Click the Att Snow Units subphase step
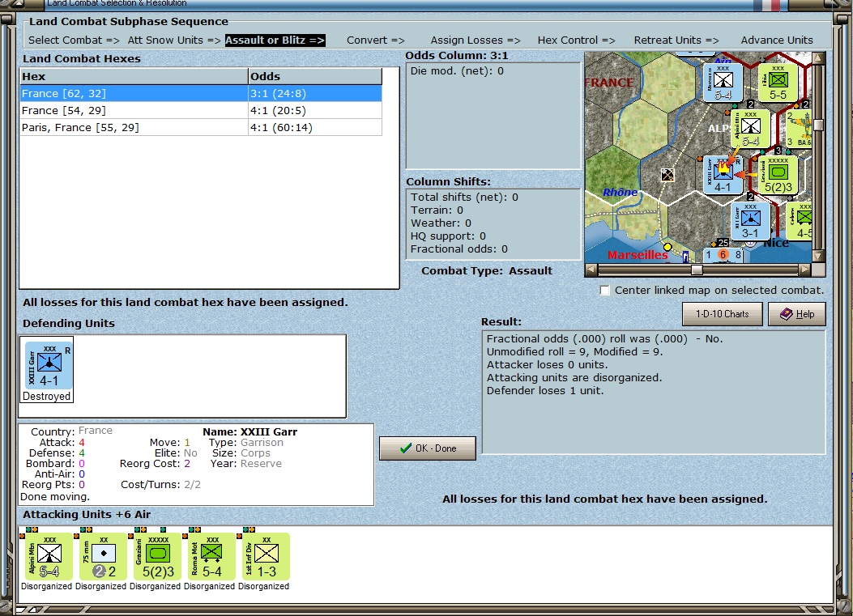Image resolution: width=853 pixels, height=616 pixels. click(x=174, y=40)
